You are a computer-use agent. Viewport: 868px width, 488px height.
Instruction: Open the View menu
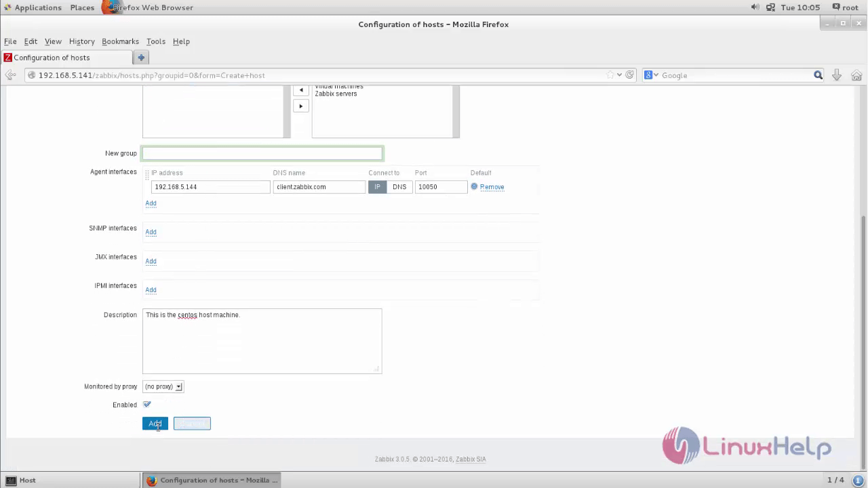[x=53, y=41]
